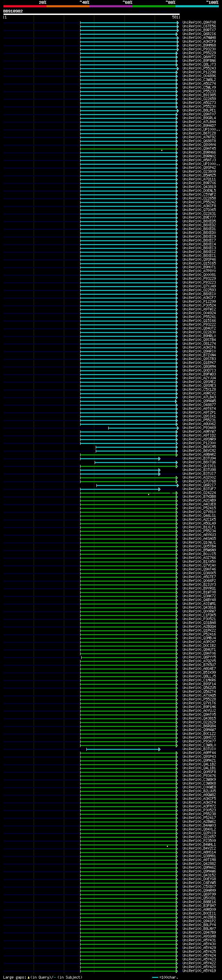Select hit label UniRef100_Q69T99

point(199,895)
